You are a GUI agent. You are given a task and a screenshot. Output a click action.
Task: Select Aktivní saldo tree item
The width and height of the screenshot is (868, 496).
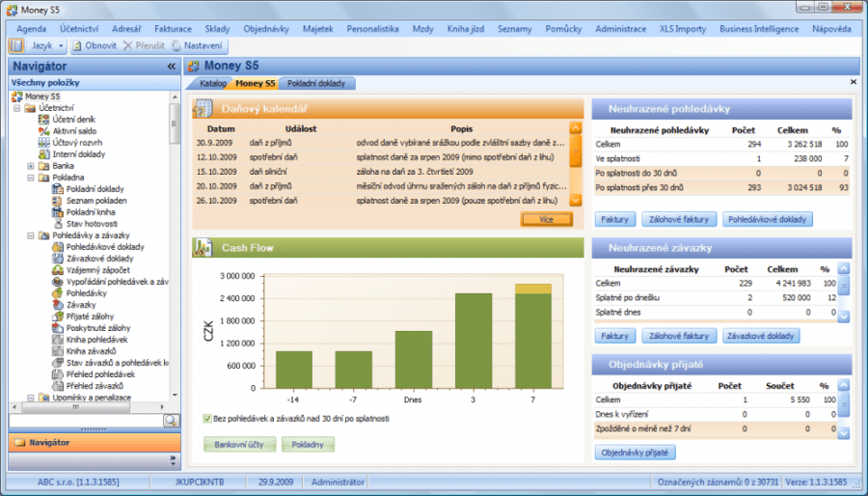pyautogui.click(x=72, y=130)
